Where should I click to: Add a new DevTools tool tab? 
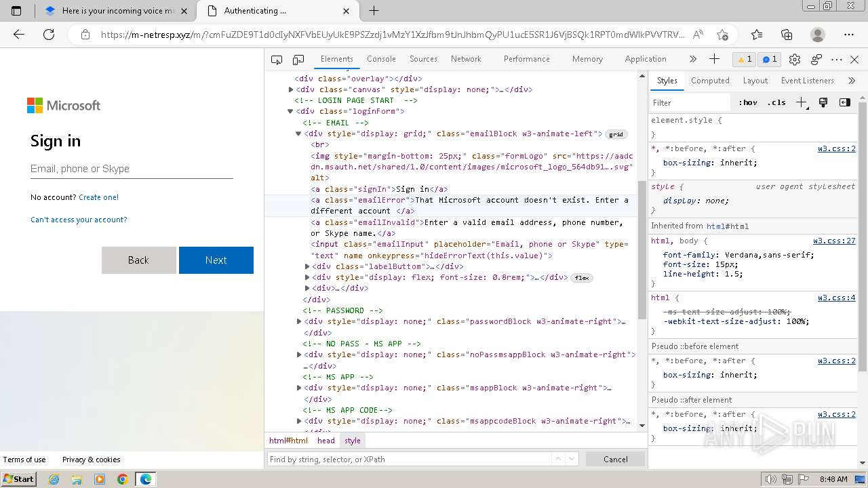714,59
